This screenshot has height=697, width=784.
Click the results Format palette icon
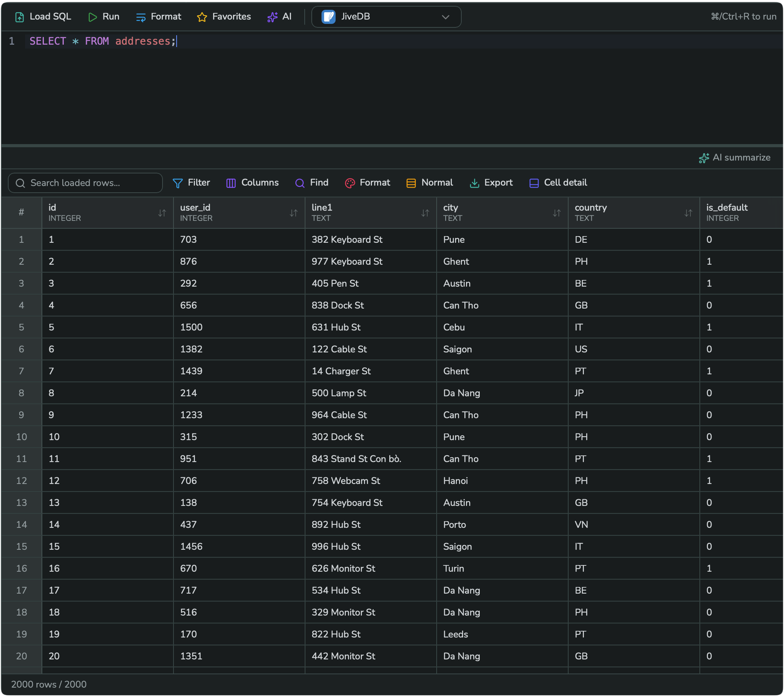click(350, 183)
